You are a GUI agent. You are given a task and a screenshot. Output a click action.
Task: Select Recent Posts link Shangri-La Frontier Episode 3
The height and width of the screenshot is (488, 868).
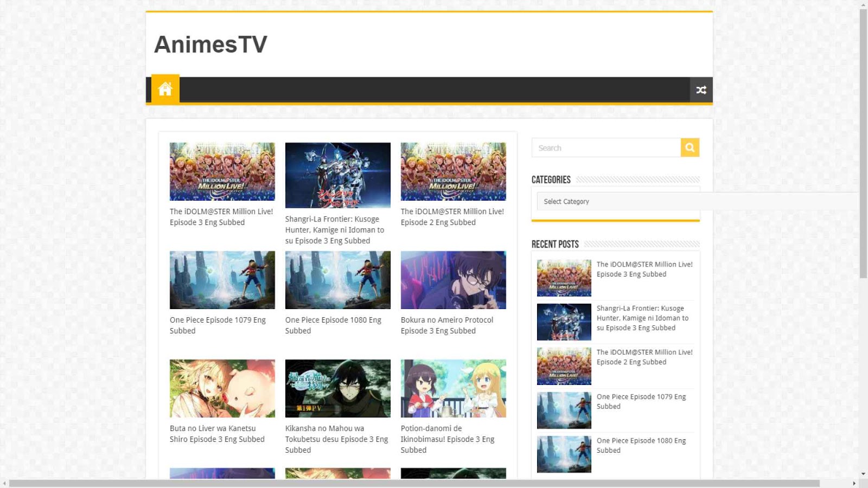pos(642,318)
